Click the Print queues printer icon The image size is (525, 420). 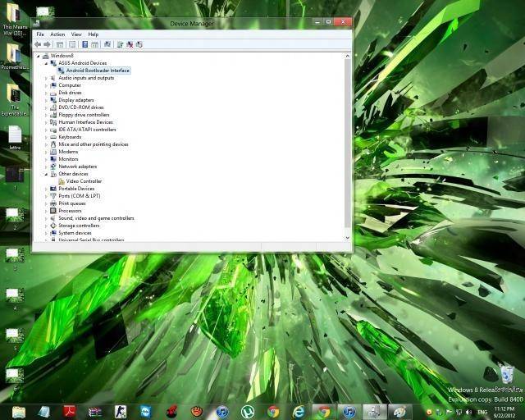(52, 203)
